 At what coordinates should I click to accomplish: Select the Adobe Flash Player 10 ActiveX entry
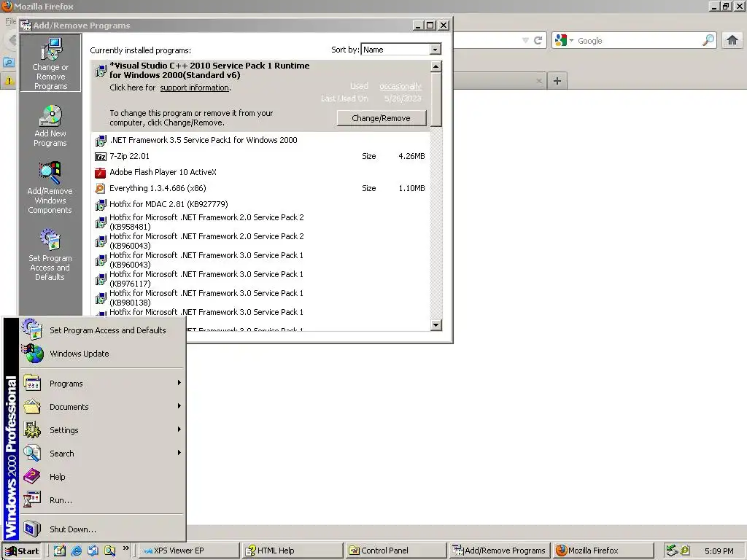[260, 172]
